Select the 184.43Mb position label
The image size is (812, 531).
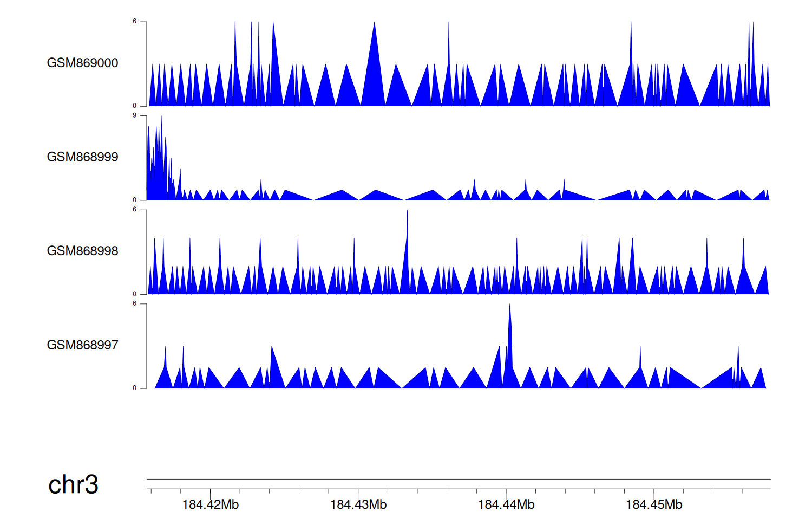pyautogui.click(x=358, y=505)
